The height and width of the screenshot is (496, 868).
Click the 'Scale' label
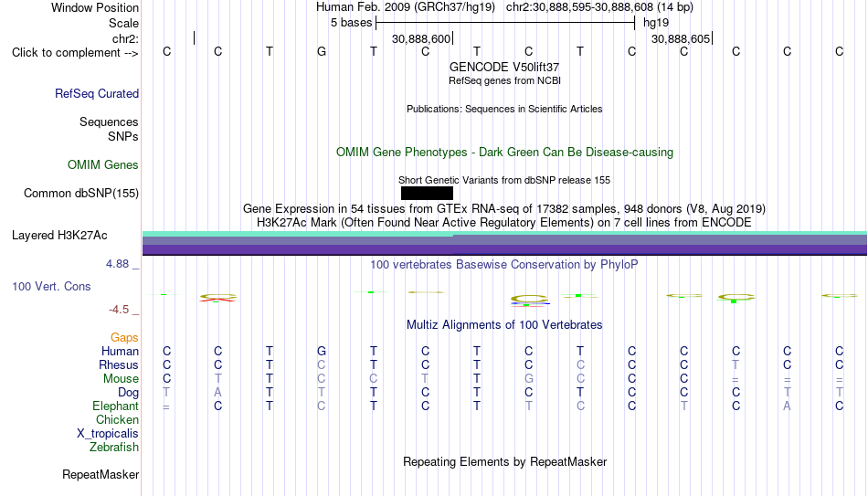tap(124, 23)
